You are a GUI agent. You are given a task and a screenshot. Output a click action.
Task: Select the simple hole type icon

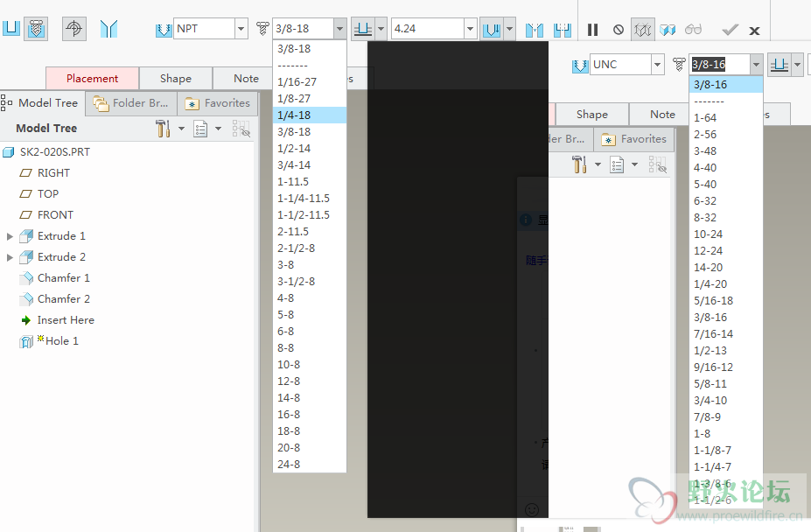click(x=10, y=29)
